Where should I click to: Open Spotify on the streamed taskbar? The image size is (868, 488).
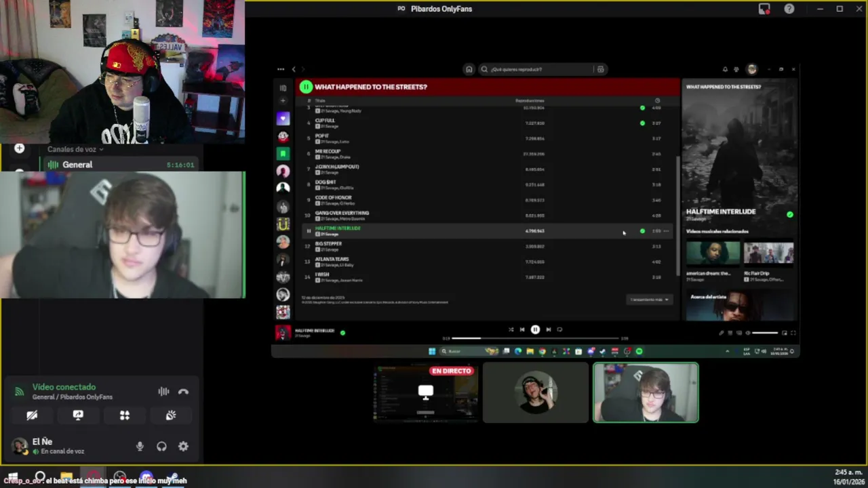(x=639, y=351)
